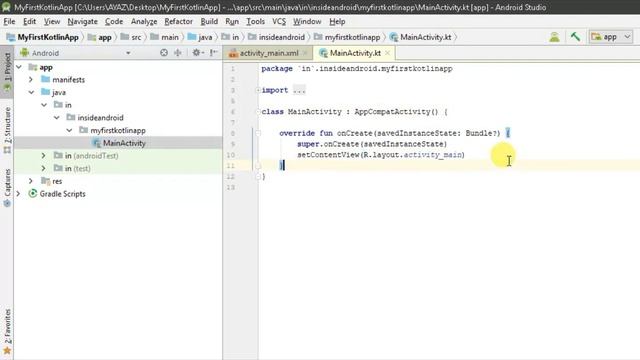The height and width of the screenshot is (360, 640).
Task: Open the app run configuration dropdown
Action: (611, 37)
